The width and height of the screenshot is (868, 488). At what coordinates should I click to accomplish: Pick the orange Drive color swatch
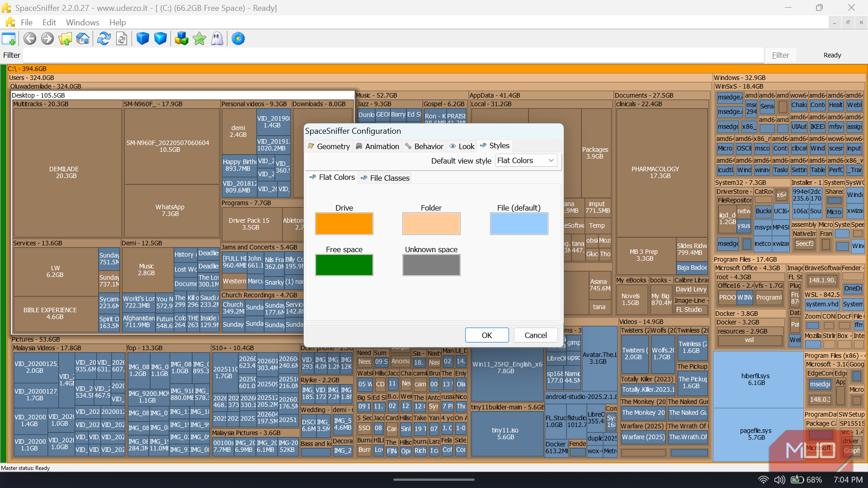tap(344, 224)
